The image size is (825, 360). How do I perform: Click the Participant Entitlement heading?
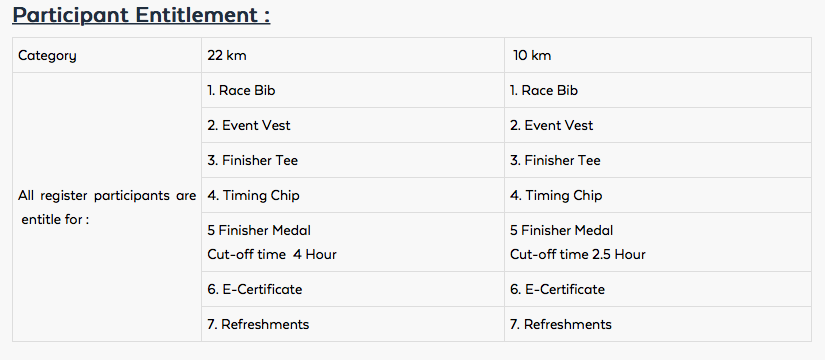coord(141,16)
